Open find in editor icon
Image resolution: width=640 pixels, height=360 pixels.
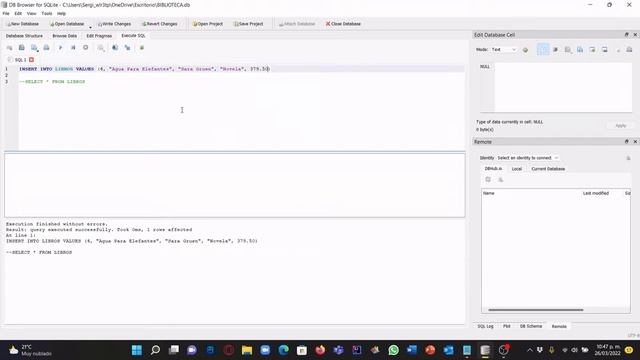(115, 48)
